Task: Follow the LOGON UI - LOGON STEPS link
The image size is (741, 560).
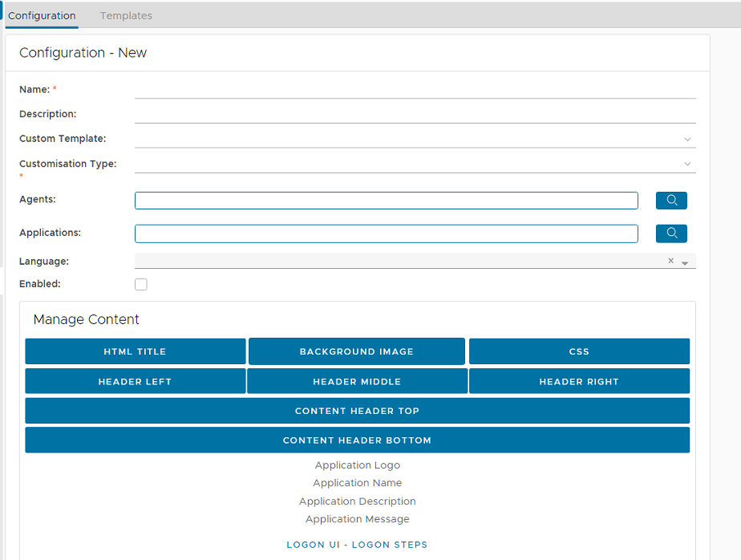Action: (357, 545)
